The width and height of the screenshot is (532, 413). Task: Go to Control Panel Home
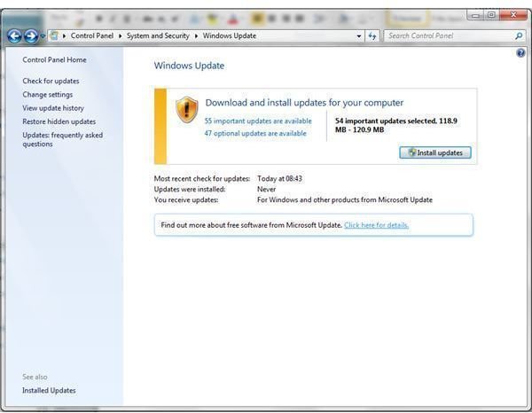(x=54, y=59)
